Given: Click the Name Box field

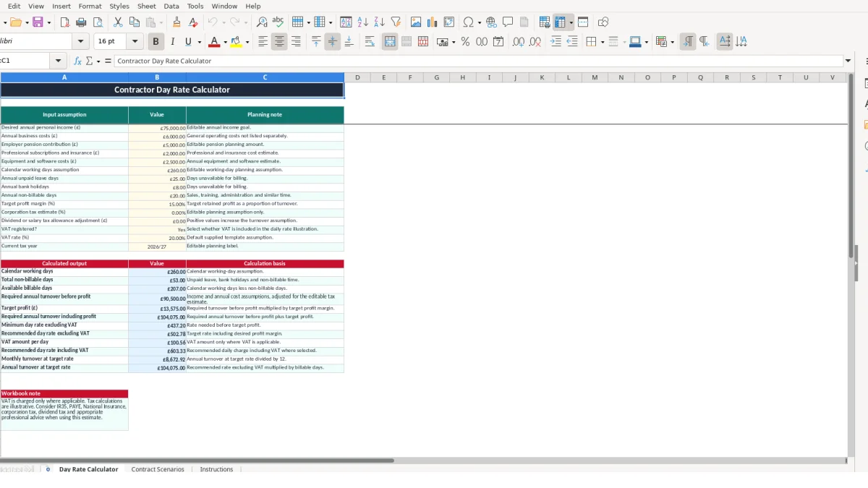Looking at the screenshot, I should click(x=25, y=61).
